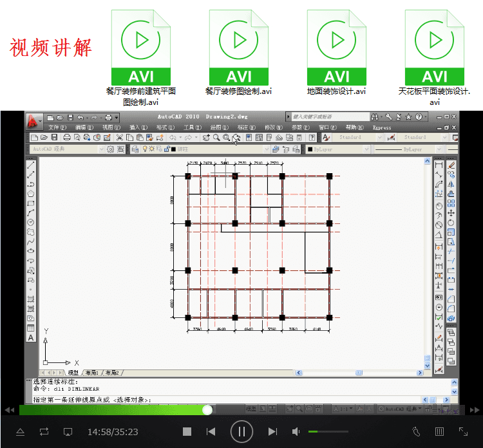483x448 pixels.
Task: Open the 插入 menu
Action: coord(138,127)
